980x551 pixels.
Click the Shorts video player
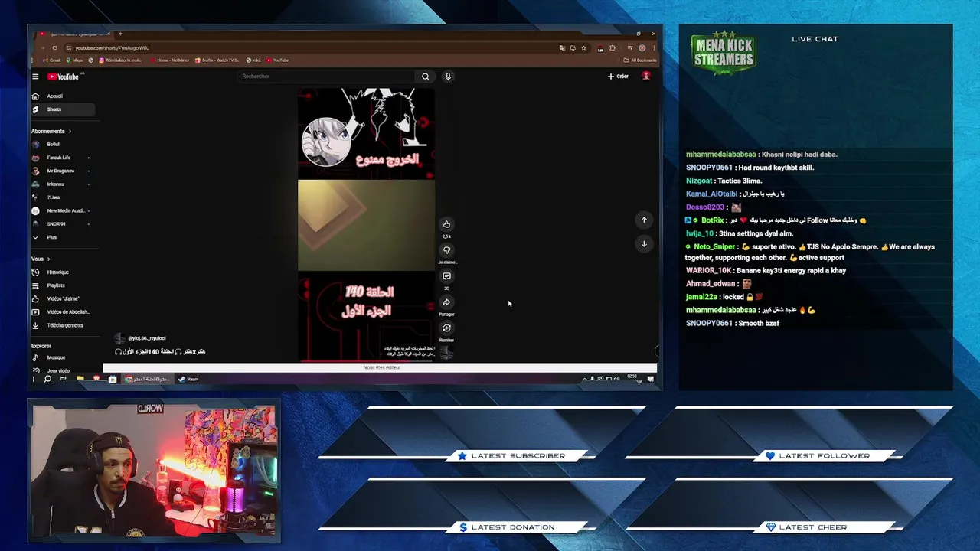pyautogui.click(x=366, y=223)
